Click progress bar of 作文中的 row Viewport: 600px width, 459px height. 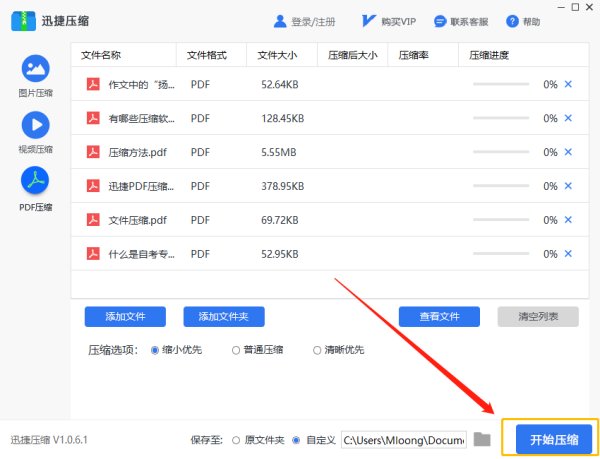[501, 84]
